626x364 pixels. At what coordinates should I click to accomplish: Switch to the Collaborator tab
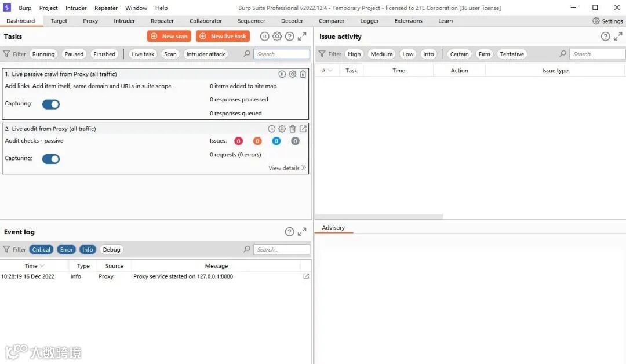(206, 21)
